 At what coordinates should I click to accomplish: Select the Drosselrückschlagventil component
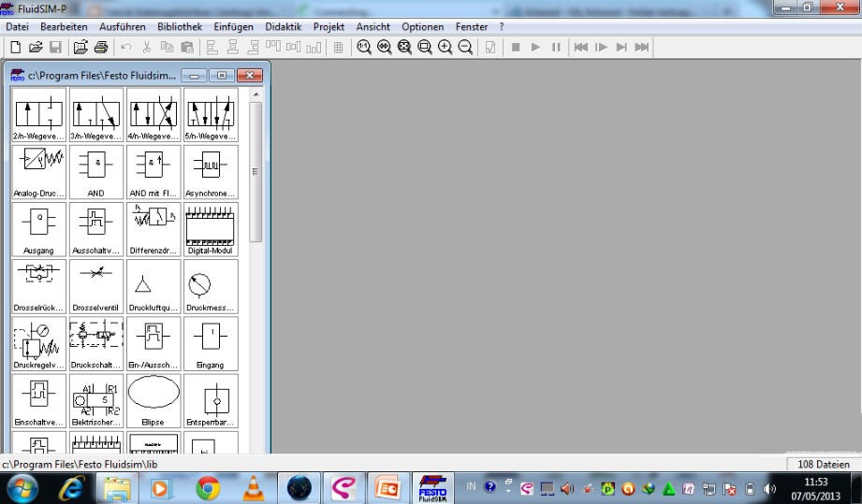click(39, 286)
